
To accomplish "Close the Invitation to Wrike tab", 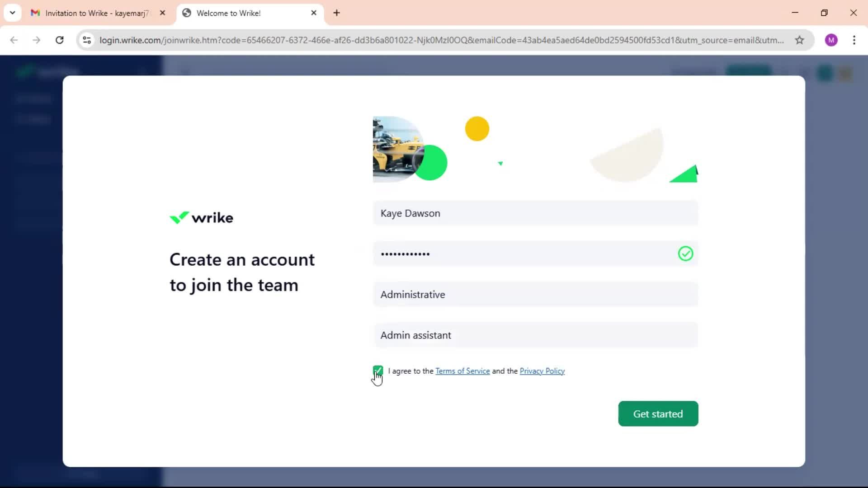I will tap(162, 13).
